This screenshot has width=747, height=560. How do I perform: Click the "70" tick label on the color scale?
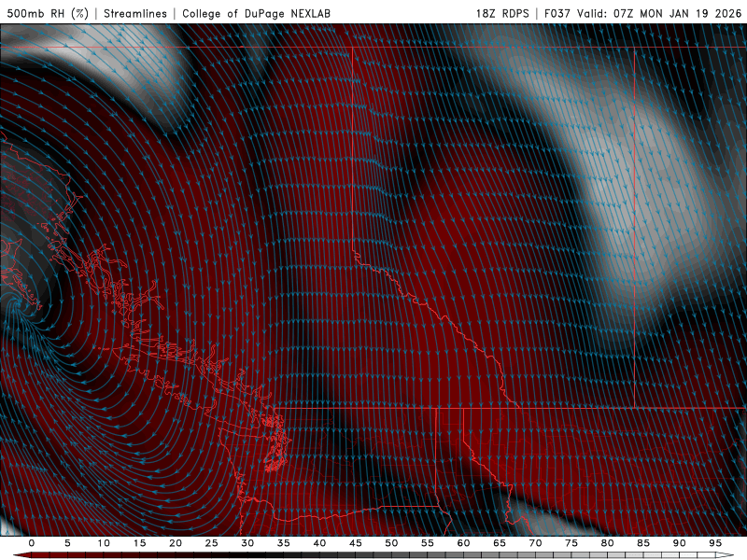coord(535,543)
